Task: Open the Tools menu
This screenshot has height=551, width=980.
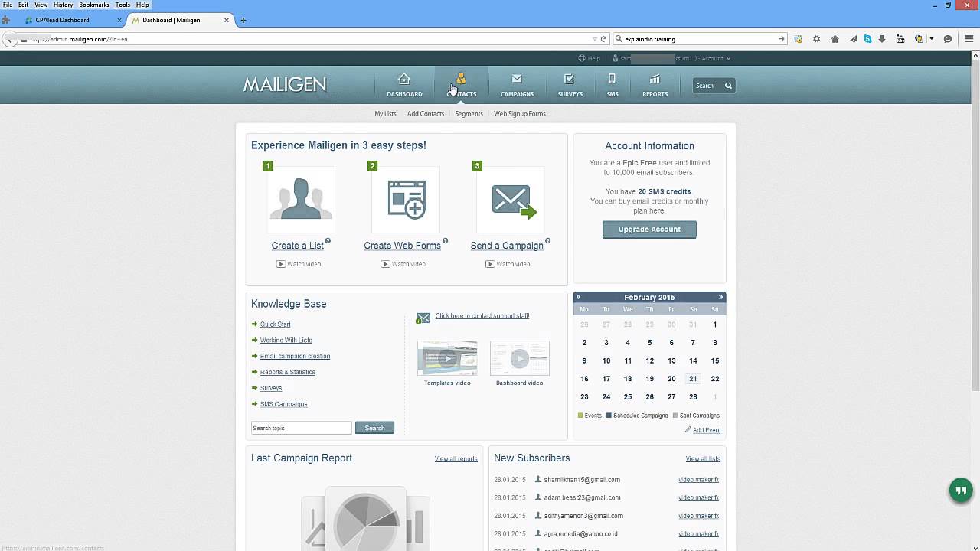Action: pos(122,5)
